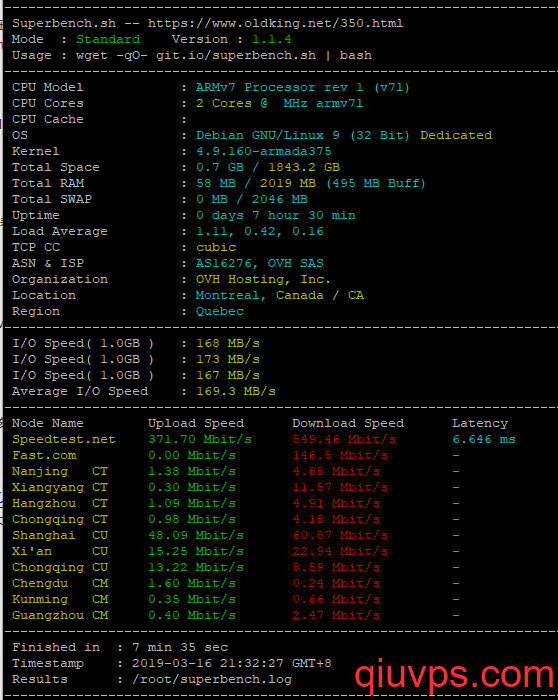Image resolution: width=558 pixels, height=700 pixels.
Task: Select the timestamp 2019-03-16 21:32:27
Action: (208, 663)
